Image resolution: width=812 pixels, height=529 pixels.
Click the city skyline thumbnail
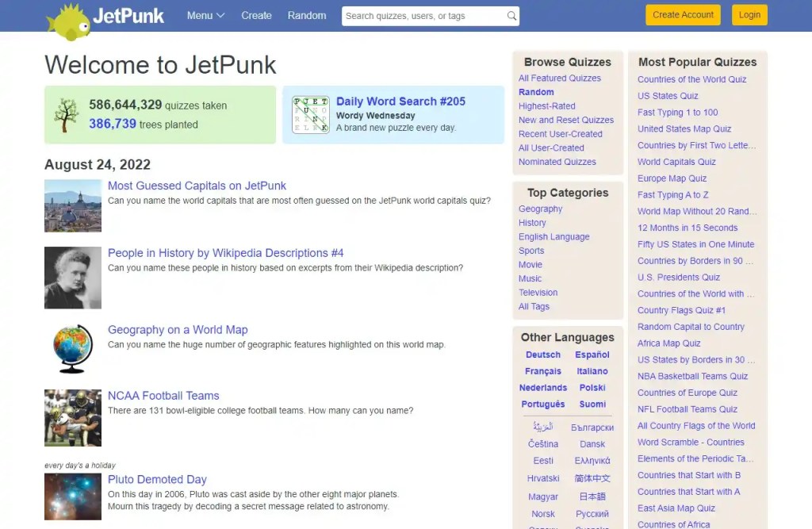pos(73,205)
